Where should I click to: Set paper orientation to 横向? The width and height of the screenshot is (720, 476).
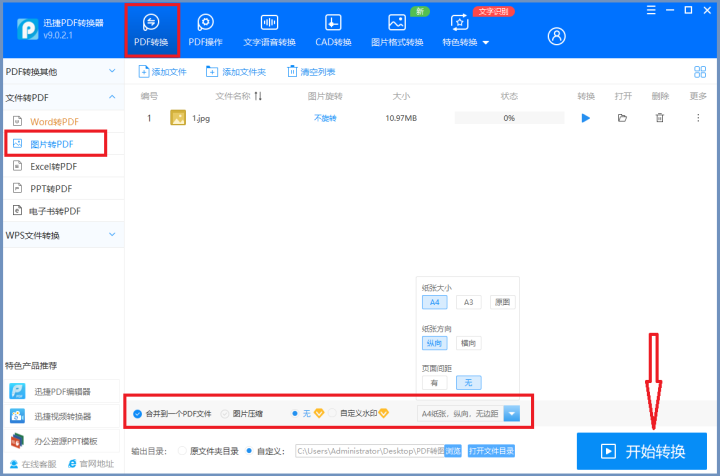[x=468, y=343]
